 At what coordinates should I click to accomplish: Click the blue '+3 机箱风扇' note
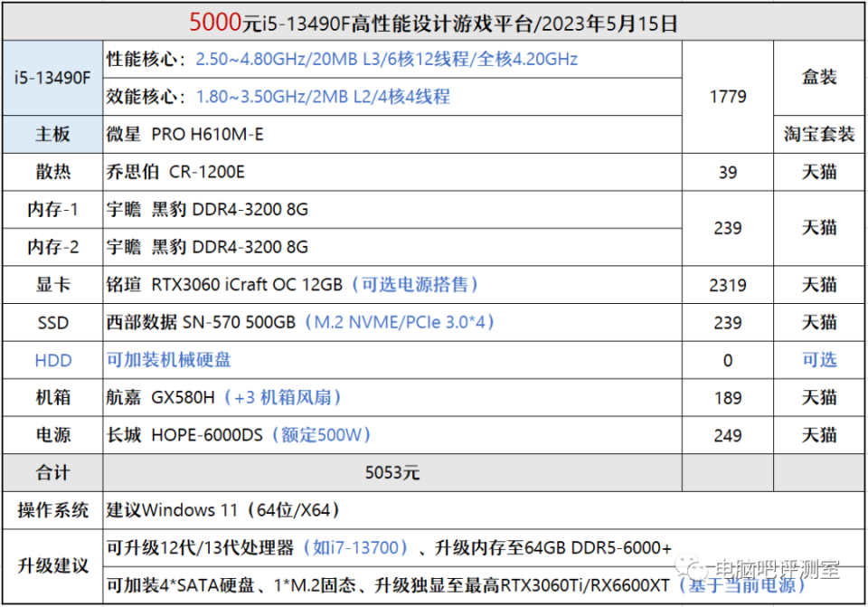(283, 398)
